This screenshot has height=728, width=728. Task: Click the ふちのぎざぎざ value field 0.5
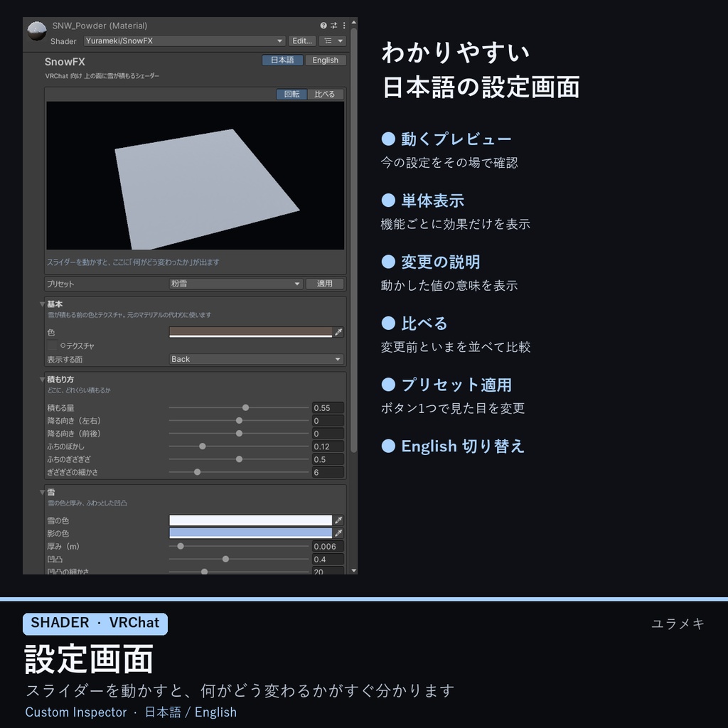328,459
